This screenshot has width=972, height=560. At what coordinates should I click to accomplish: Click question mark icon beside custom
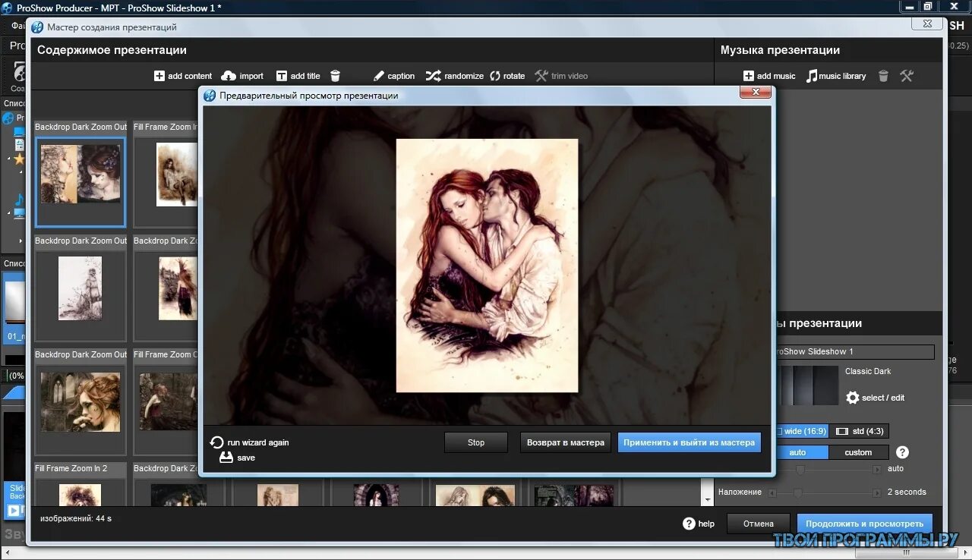coord(902,452)
